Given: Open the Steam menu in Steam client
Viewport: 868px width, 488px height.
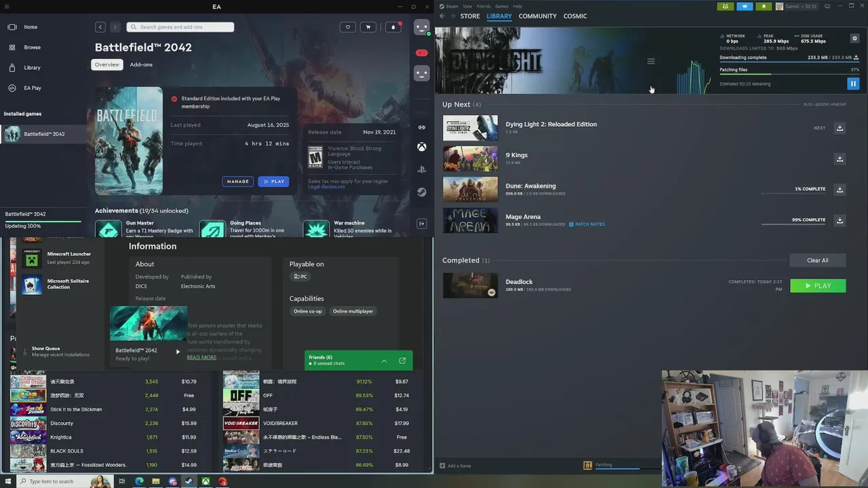Looking at the screenshot, I should pos(451,6).
